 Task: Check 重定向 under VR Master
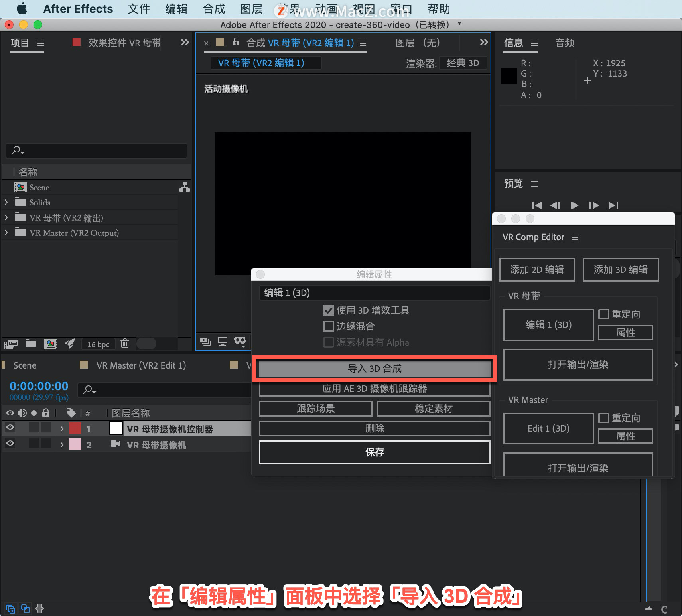tap(604, 418)
